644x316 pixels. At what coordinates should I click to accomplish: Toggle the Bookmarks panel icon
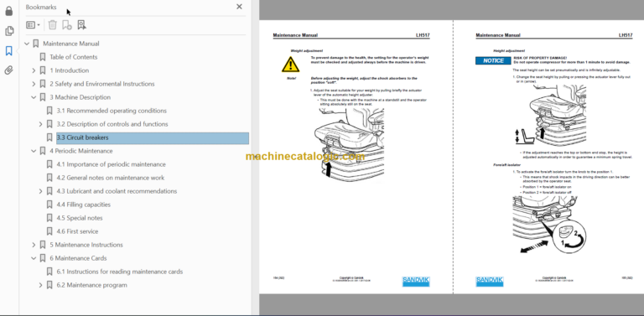point(9,51)
